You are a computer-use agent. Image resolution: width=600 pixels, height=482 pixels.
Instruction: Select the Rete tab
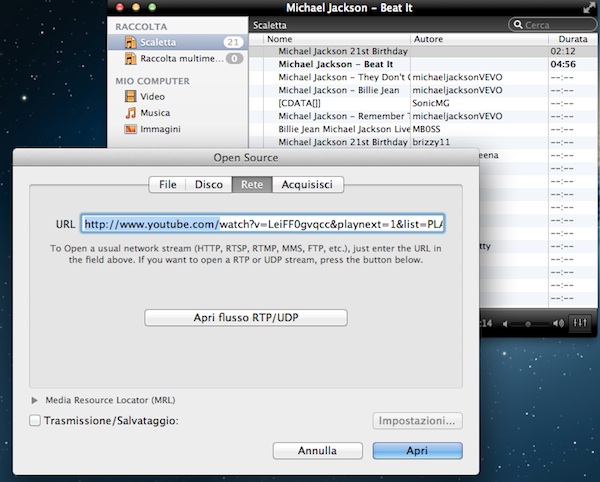pyautogui.click(x=252, y=184)
